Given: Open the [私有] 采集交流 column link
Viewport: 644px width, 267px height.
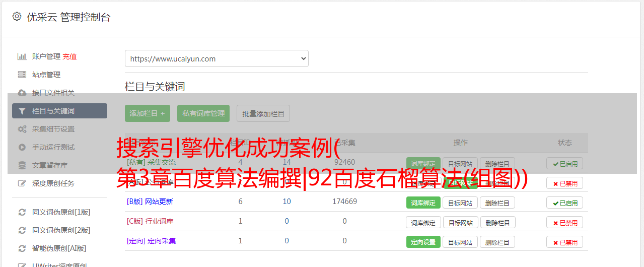Looking at the screenshot, I should [x=151, y=162].
